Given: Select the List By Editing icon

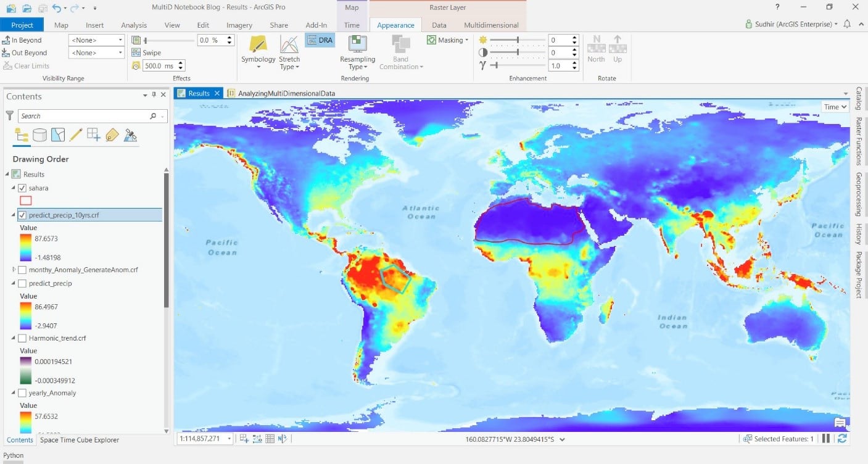Looking at the screenshot, I should point(75,135).
